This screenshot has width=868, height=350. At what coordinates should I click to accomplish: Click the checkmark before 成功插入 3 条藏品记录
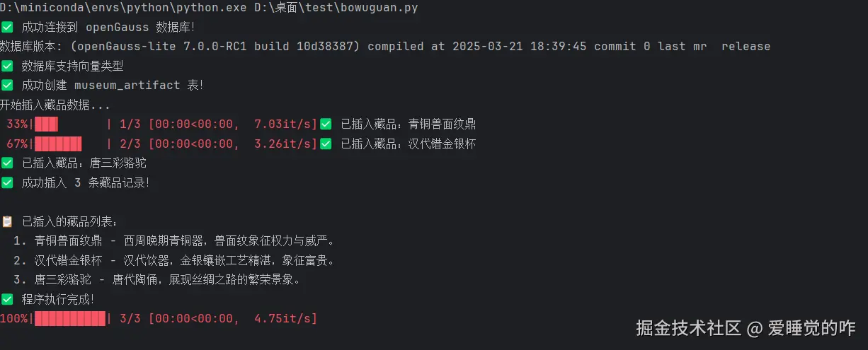(7, 182)
